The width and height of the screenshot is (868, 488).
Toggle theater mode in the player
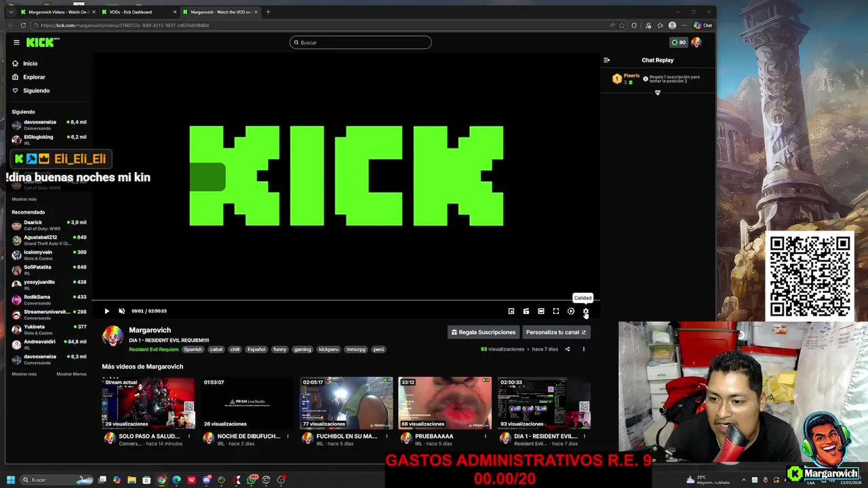[x=541, y=311]
